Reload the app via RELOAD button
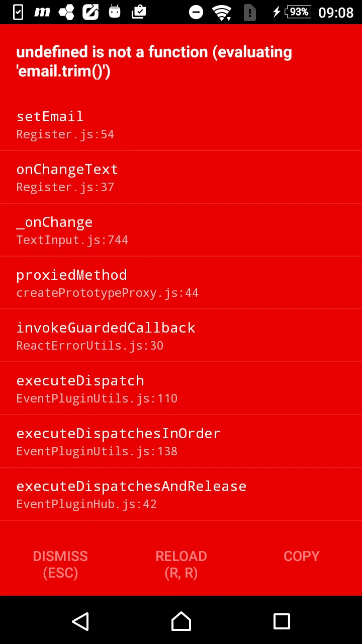The height and width of the screenshot is (644, 362). tap(181, 564)
